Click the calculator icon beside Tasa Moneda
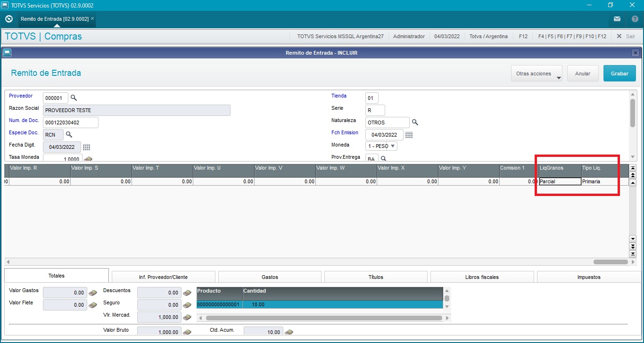Screen dimensions: 644x343 pos(88,159)
